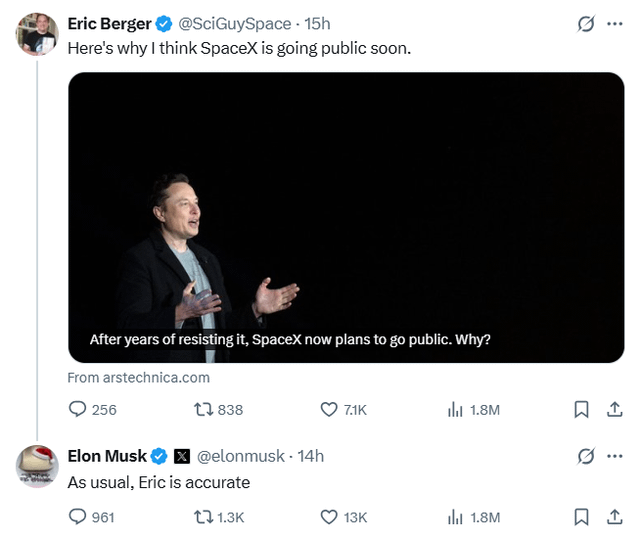Screen dimensions: 640x538
Task: Open more options on Eric Berger's post
Action: tap(615, 23)
